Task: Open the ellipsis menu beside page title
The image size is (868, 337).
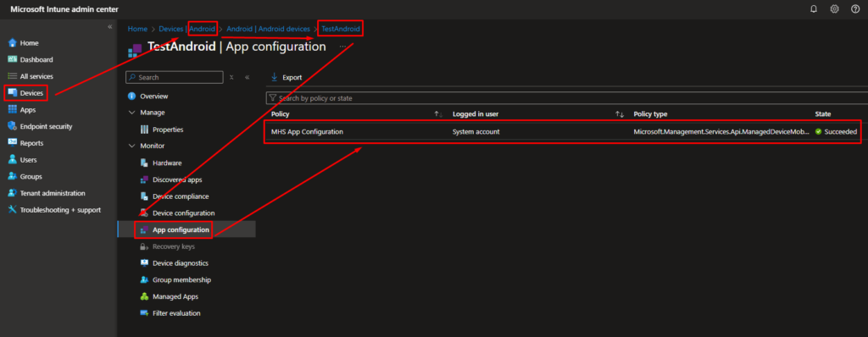Action: [x=342, y=47]
